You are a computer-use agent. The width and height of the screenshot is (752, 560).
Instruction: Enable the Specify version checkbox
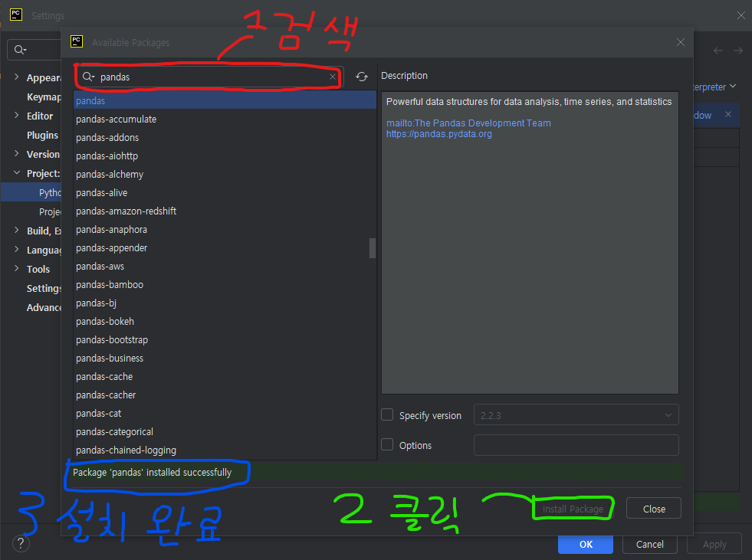pos(387,414)
